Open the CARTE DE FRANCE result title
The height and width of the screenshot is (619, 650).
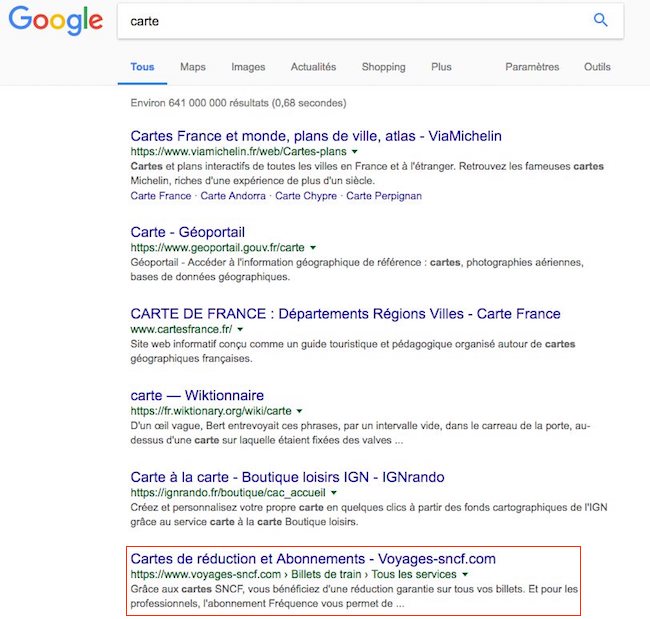click(345, 313)
